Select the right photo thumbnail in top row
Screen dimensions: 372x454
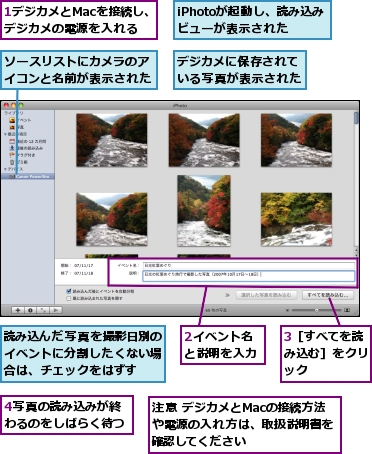(x=296, y=140)
